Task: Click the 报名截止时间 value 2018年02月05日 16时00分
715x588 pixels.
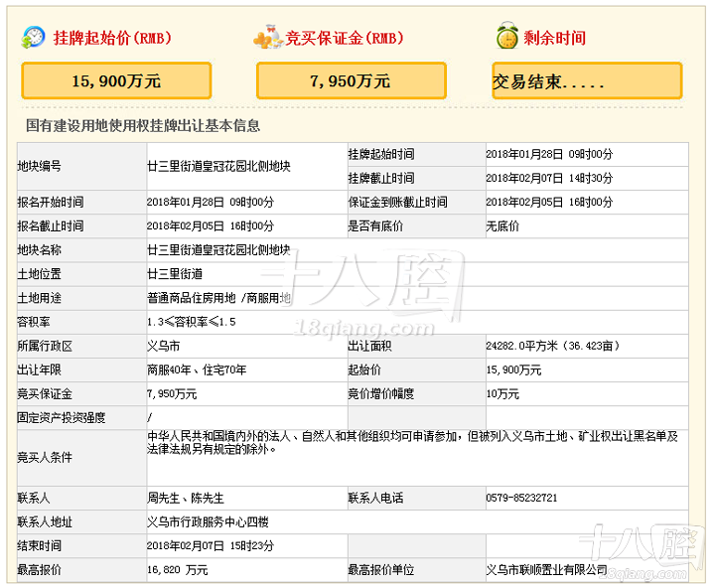Action: click(x=211, y=226)
